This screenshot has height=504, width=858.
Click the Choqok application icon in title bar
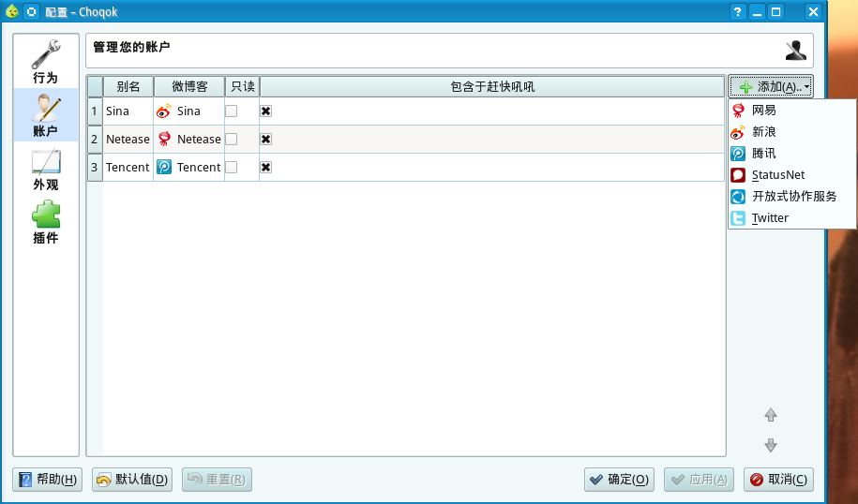[x=11, y=11]
